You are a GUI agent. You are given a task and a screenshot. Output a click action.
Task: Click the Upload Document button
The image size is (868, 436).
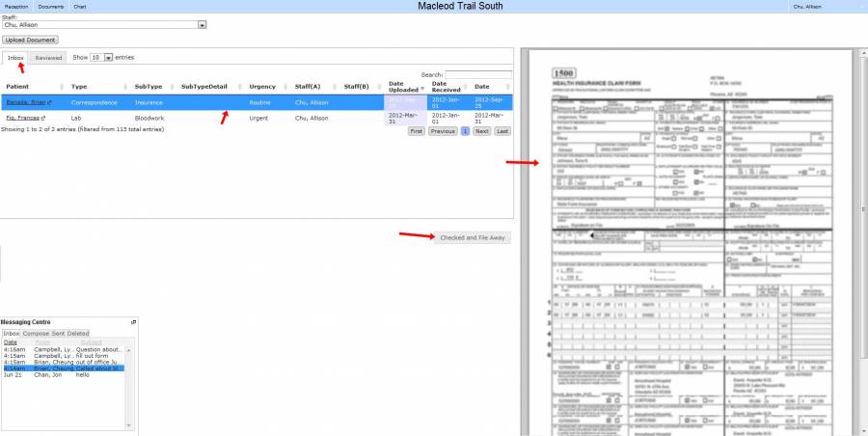click(x=31, y=40)
